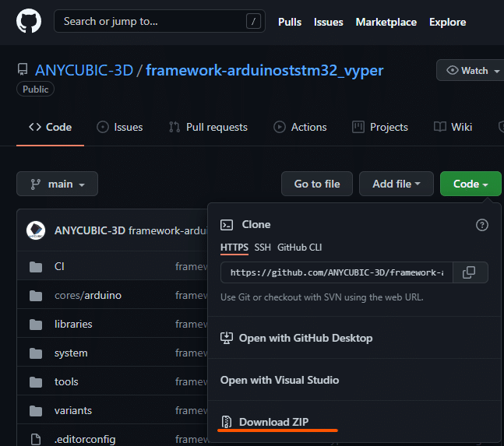Open the CI folder
Image resolution: width=504 pixels, height=446 pixels.
[59, 266]
